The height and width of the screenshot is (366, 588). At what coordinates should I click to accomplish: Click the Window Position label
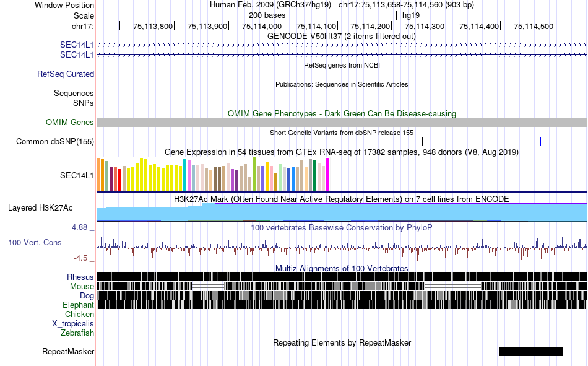(x=64, y=5)
